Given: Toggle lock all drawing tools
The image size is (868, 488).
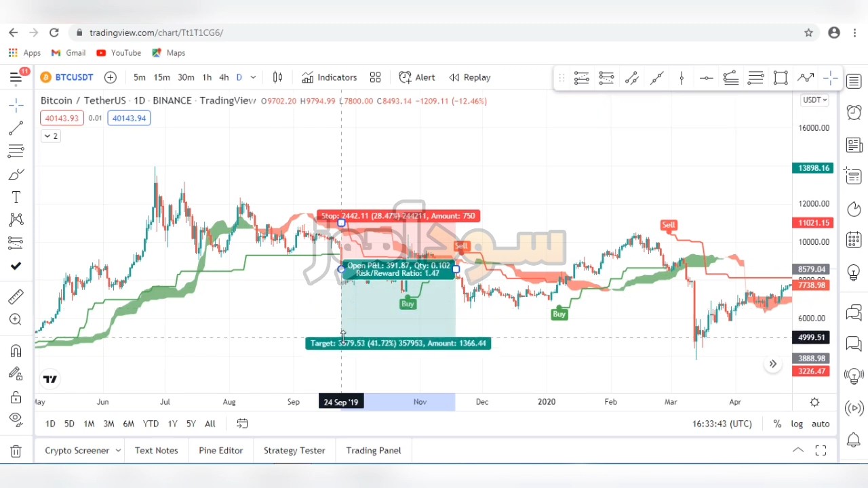Looking at the screenshot, I should pyautogui.click(x=16, y=396).
